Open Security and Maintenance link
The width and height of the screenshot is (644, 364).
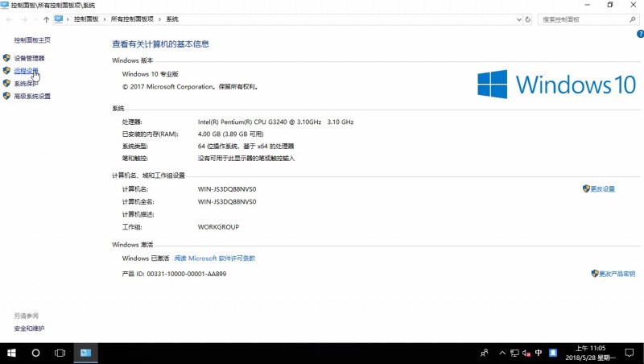coord(29,329)
